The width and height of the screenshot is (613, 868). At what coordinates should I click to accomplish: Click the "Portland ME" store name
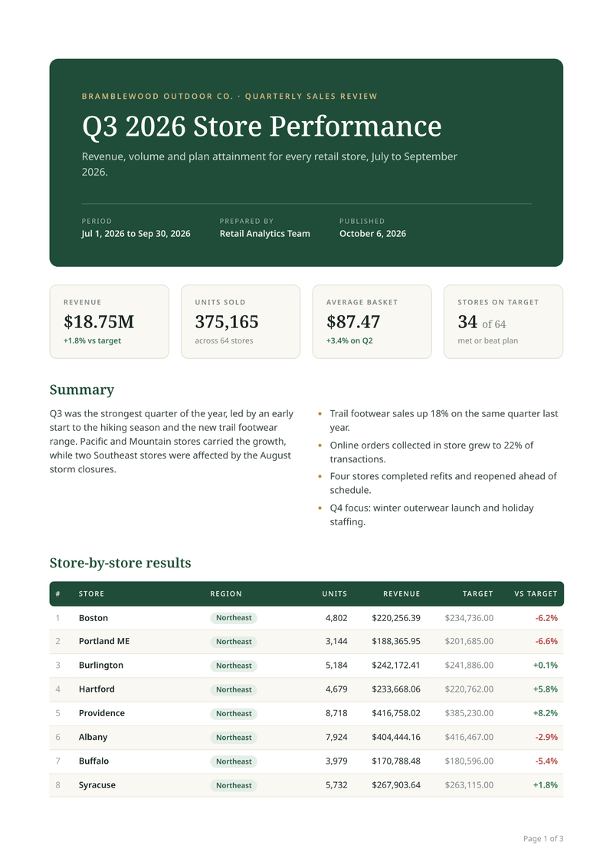point(104,641)
